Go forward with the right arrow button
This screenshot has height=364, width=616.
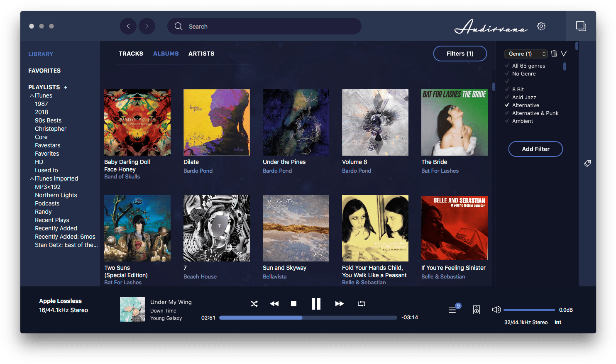coord(147,26)
